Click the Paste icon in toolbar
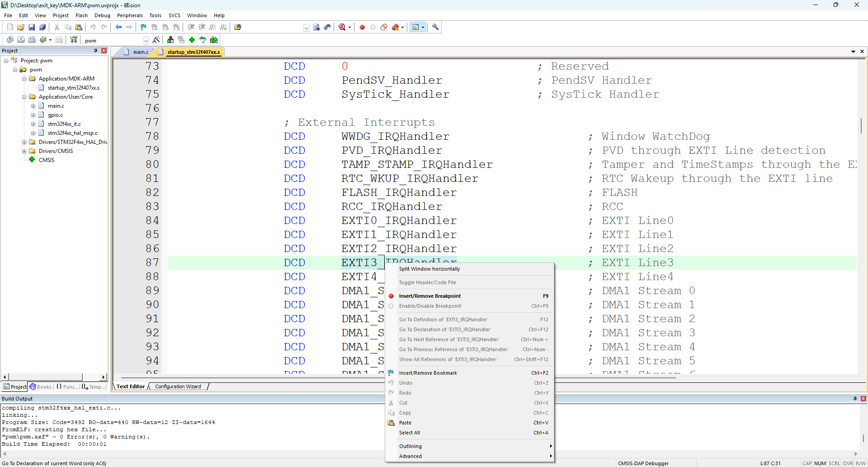 [x=79, y=27]
